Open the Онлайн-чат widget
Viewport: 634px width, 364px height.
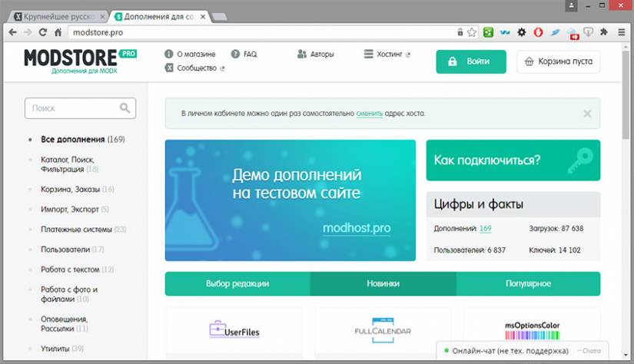coord(522,351)
